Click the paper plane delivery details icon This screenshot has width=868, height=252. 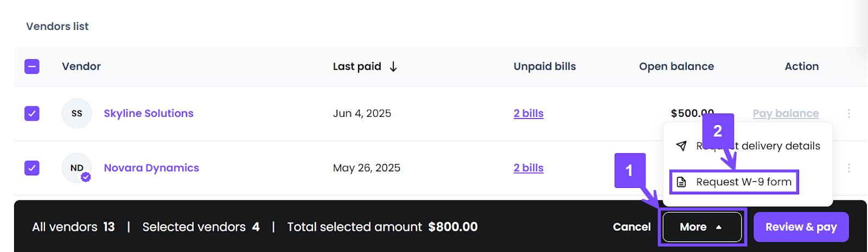tap(681, 146)
